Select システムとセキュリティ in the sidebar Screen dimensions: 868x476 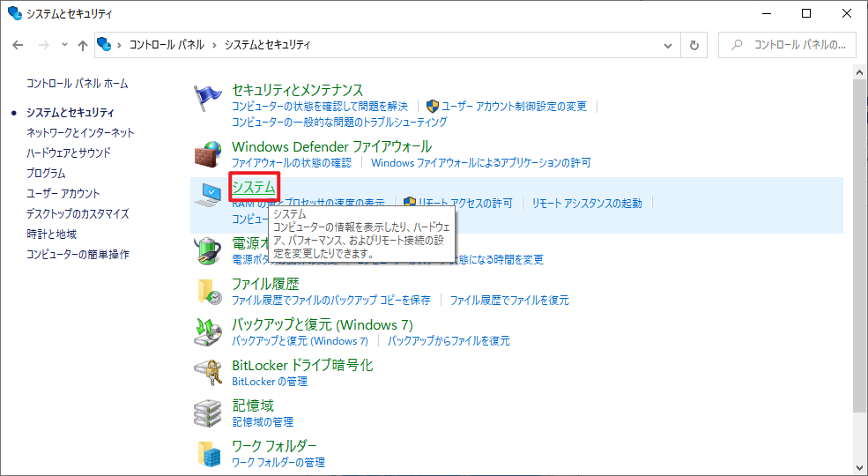tap(70, 112)
